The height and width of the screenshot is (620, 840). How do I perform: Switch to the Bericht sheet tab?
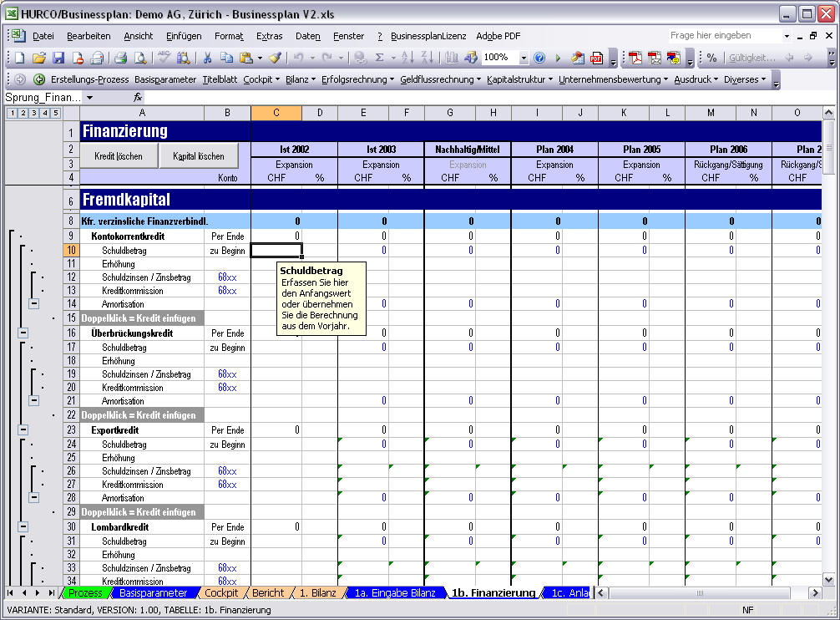pos(268,592)
